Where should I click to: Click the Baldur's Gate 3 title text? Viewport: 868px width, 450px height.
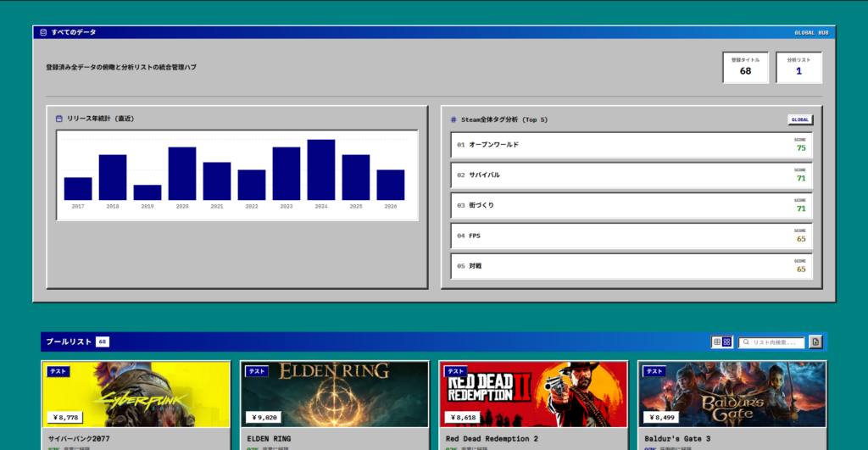677,439
